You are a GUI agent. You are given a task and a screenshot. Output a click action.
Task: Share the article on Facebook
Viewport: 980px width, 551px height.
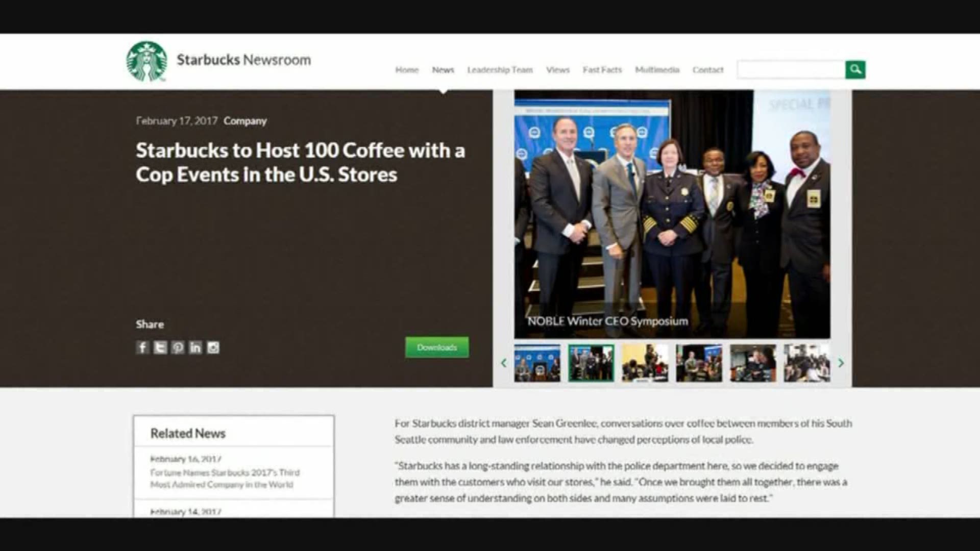(x=142, y=347)
